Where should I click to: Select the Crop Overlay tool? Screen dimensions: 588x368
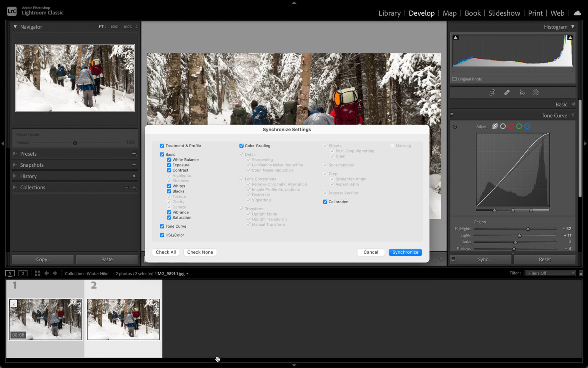pyautogui.click(x=492, y=92)
